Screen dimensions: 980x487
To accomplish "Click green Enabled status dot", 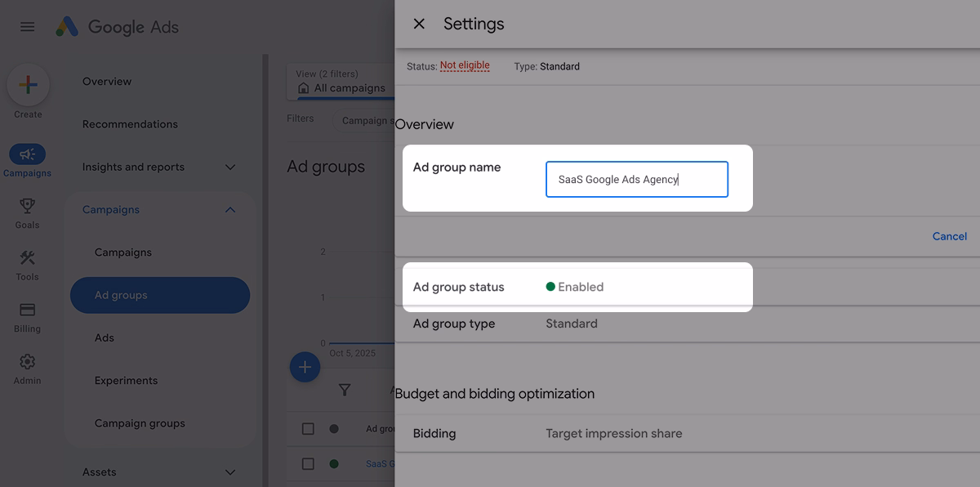I will pyautogui.click(x=550, y=287).
